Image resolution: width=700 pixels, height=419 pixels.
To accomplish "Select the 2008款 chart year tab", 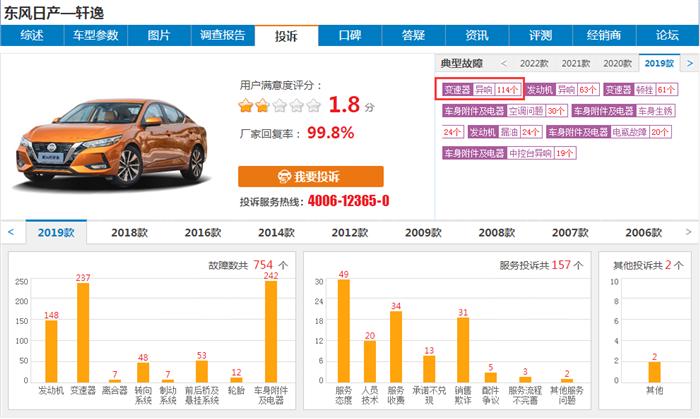I will click(x=497, y=232).
